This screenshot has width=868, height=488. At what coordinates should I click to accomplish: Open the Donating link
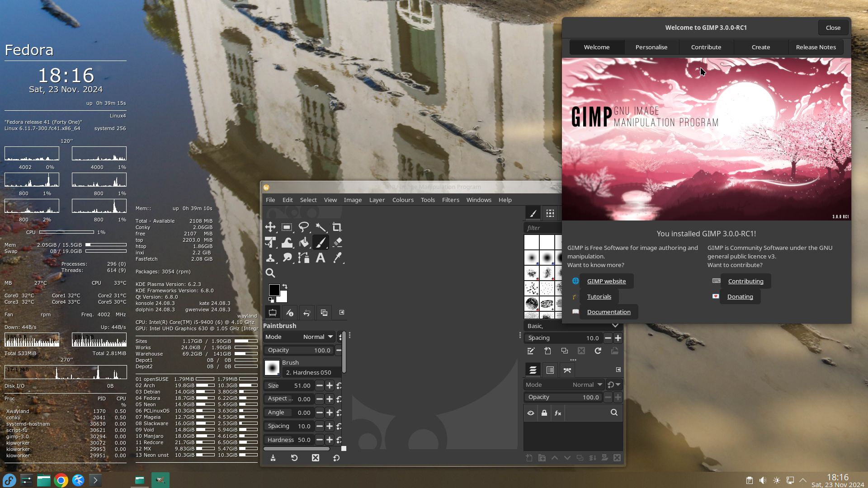(x=740, y=296)
